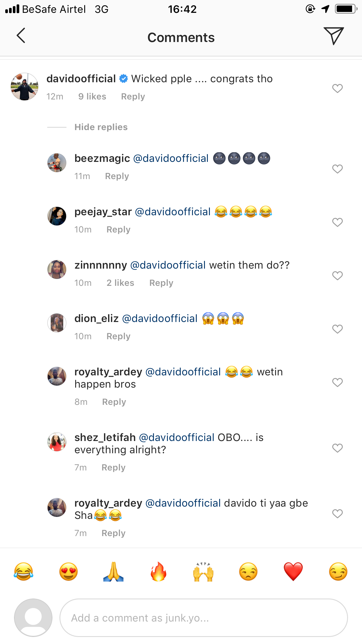The height and width of the screenshot is (644, 362).
Task: Insert the raised hands emoji
Action: tap(203, 572)
